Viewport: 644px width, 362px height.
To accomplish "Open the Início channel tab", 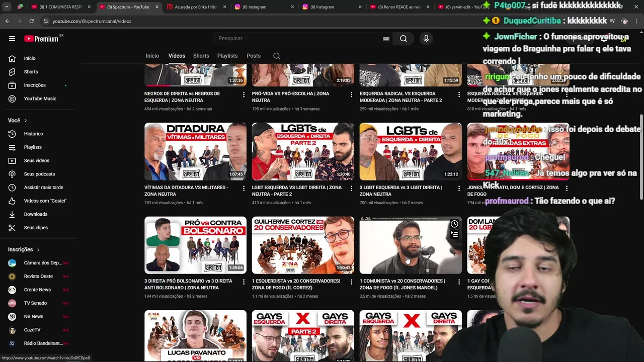I will pyautogui.click(x=152, y=56).
